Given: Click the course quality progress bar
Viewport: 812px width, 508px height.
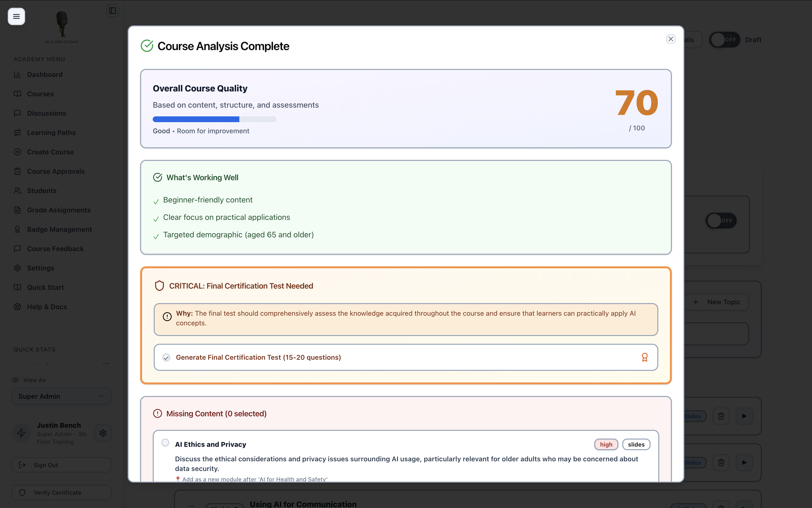Looking at the screenshot, I should 214,119.
